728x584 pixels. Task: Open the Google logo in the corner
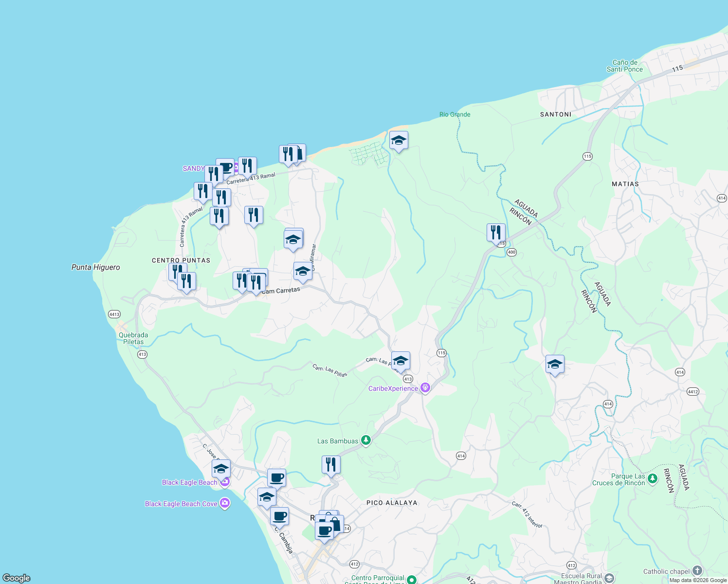(x=17, y=578)
